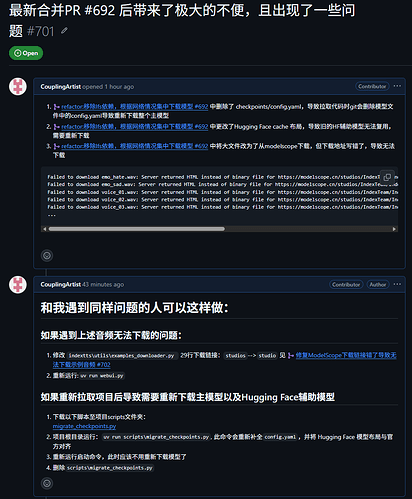This screenshot has height=499, width=412.
Task: Copy the error log code block
Action: [387, 177]
